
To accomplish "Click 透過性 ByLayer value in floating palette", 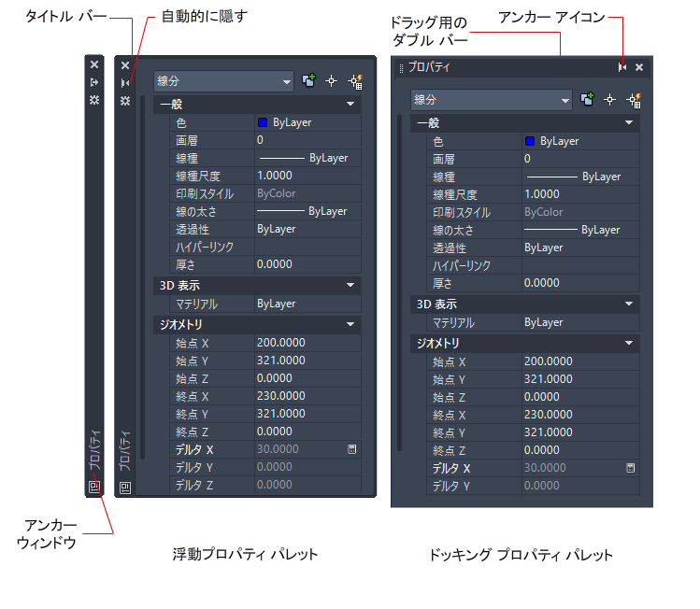I will 307,229.
